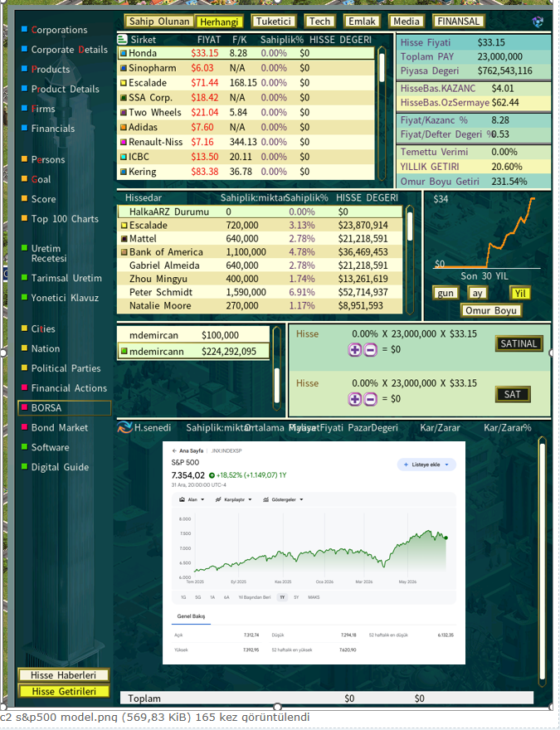Click the minus icon in the SAT row
The width and height of the screenshot is (560, 730).
tap(370, 399)
